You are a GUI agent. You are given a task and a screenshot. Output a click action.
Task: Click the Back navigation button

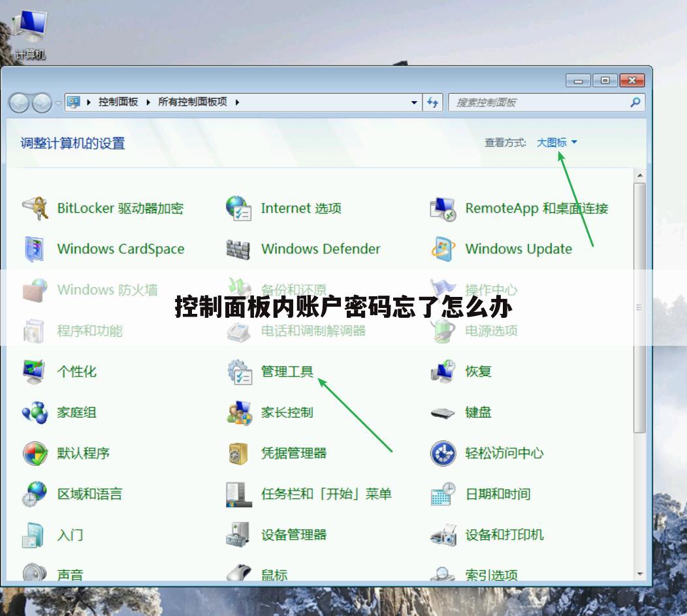point(19,103)
